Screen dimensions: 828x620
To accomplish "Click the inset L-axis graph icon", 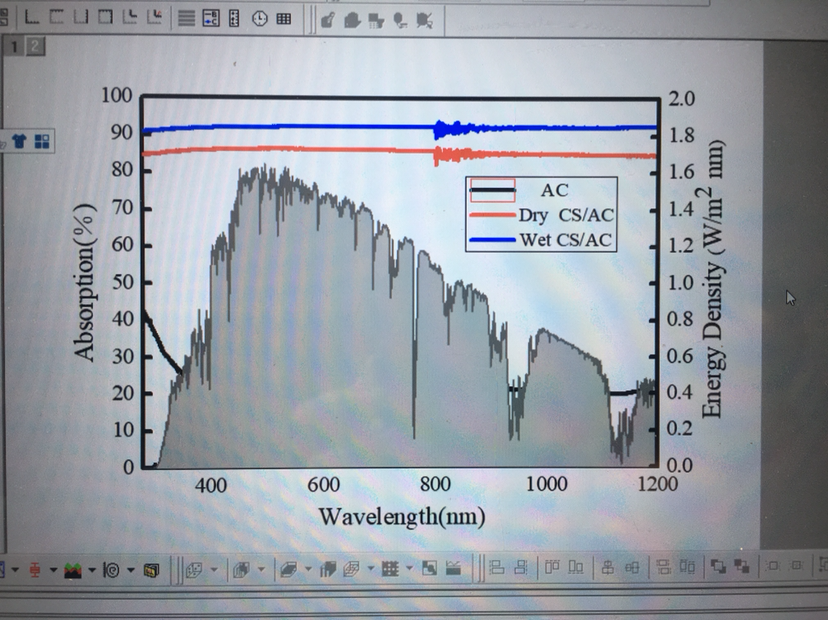I will pos(129,17).
